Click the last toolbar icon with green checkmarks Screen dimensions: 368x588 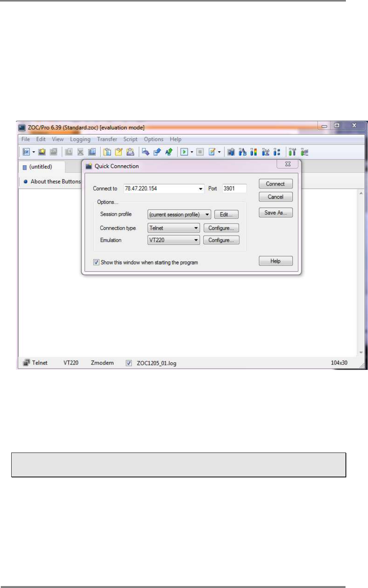point(305,152)
